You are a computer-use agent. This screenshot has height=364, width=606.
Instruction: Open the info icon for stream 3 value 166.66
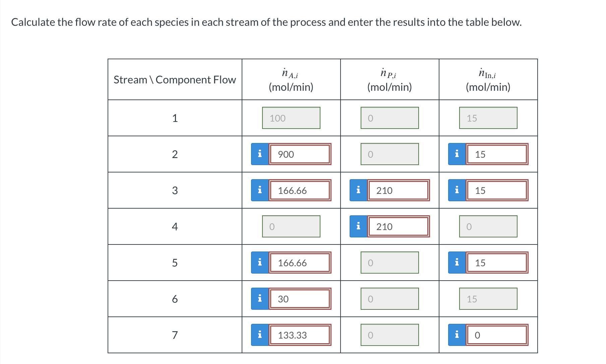pyautogui.click(x=260, y=190)
